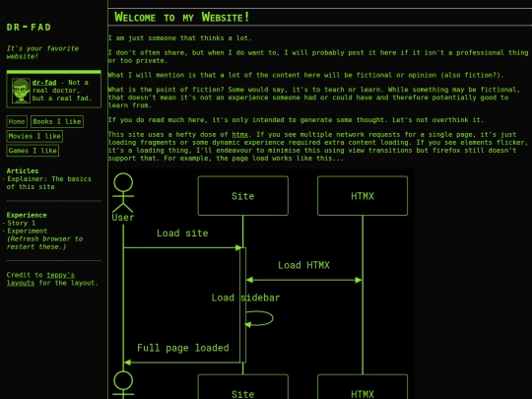Open the Games I like page
Screen dimensions: 532x399
(33, 151)
